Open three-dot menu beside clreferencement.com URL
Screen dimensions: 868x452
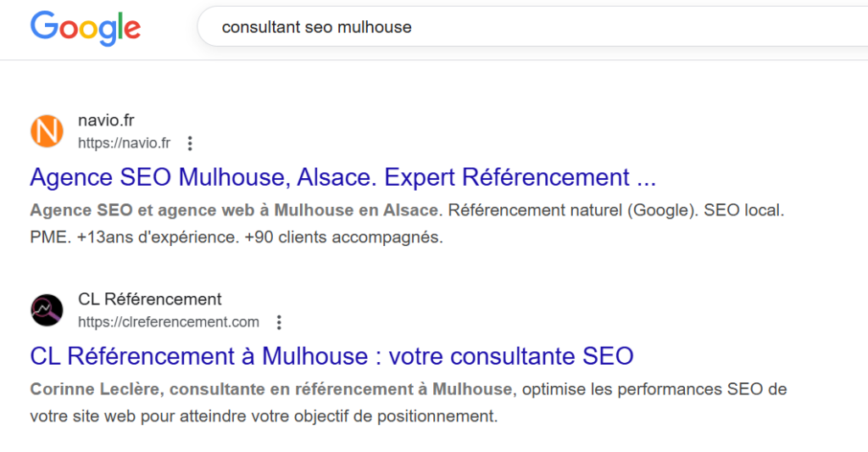tap(279, 322)
